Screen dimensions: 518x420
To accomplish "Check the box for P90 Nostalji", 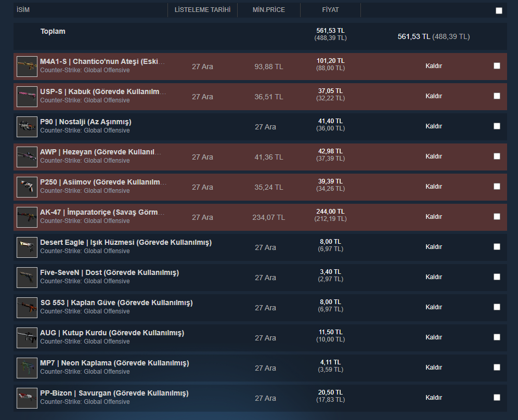I will tap(497, 126).
